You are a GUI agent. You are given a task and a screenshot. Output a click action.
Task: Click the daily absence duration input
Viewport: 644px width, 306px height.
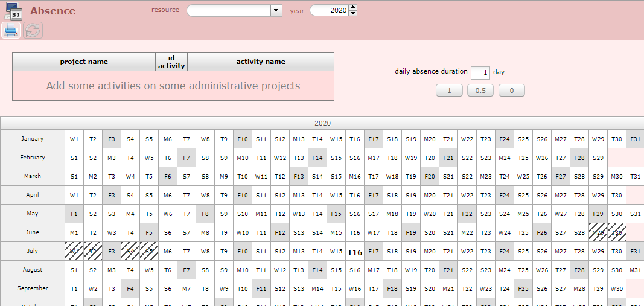pos(480,72)
